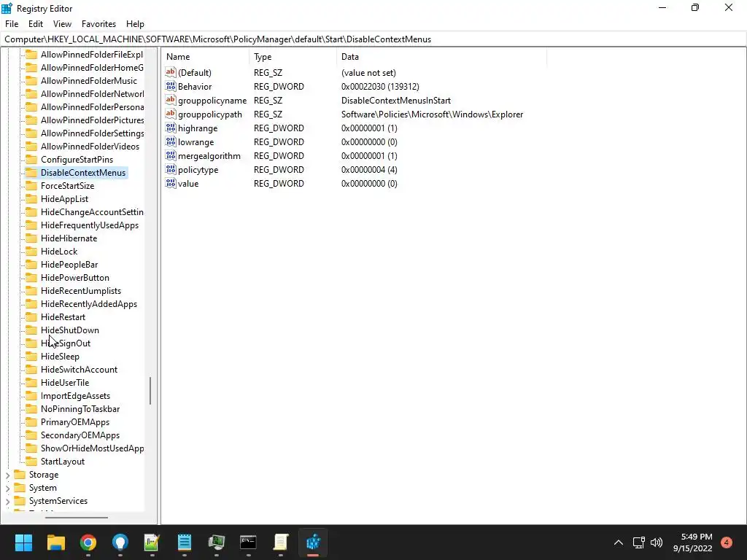
Task: Select the AllowPinnedFolderMusic key
Action: pos(88,80)
